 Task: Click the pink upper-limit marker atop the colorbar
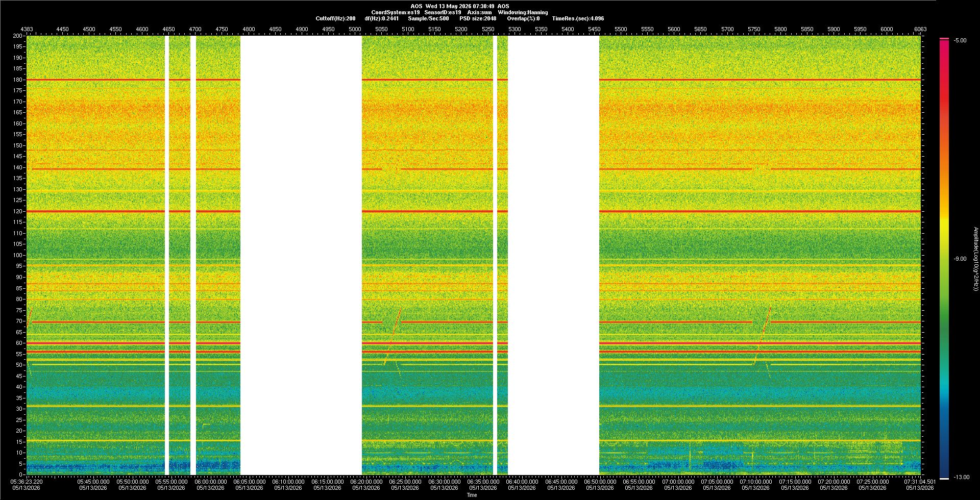tap(944, 39)
